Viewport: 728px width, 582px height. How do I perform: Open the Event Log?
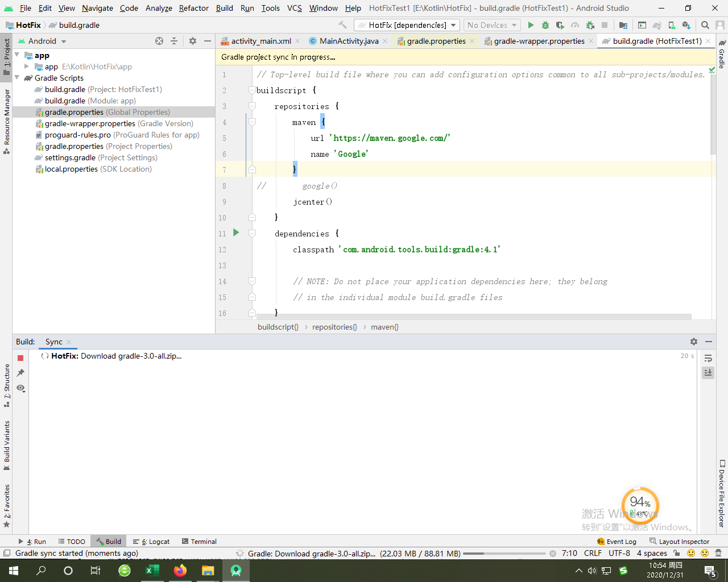click(x=617, y=542)
